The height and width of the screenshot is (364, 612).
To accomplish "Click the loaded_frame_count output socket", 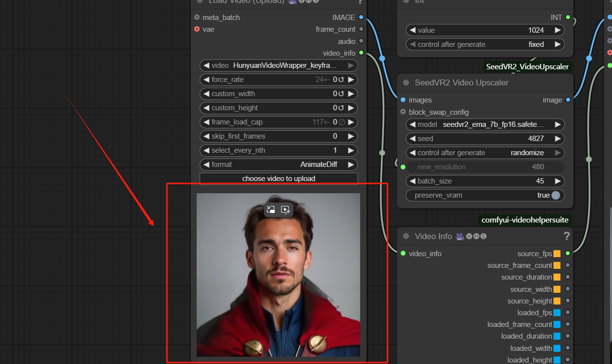I will tap(568, 324).
